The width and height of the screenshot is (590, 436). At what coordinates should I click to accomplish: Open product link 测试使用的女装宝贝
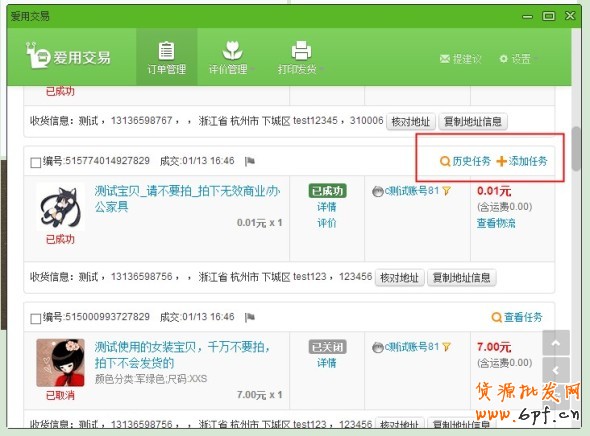tap(182, 355)
